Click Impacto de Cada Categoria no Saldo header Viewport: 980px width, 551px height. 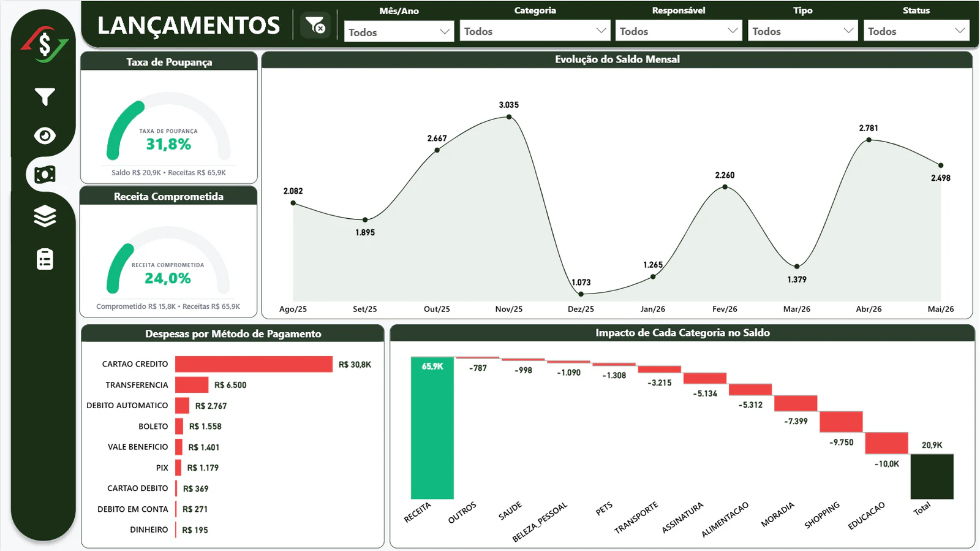pos(682,333)
